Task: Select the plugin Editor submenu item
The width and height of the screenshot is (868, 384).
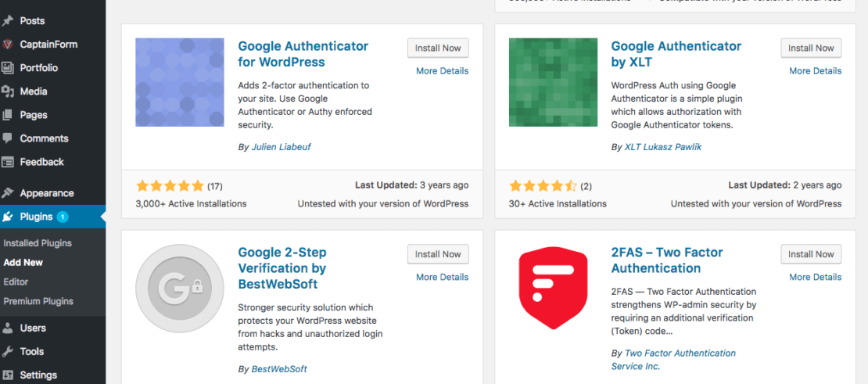Action: point(16,282)
